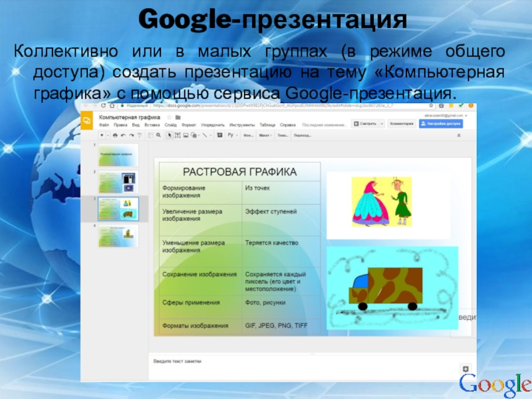Click the print icon in toolbar
Screen dimensions: 532x399
(x=115, y=135)
